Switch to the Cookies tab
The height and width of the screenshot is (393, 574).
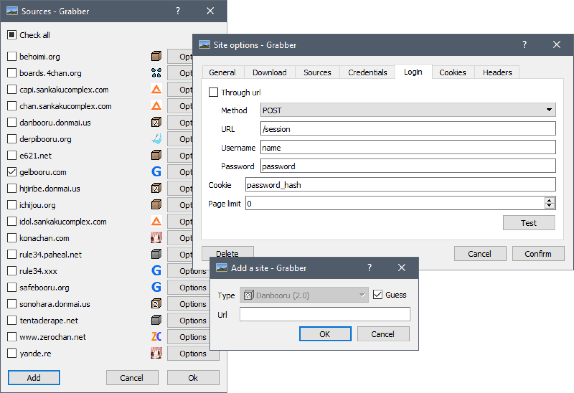point(452,72)
